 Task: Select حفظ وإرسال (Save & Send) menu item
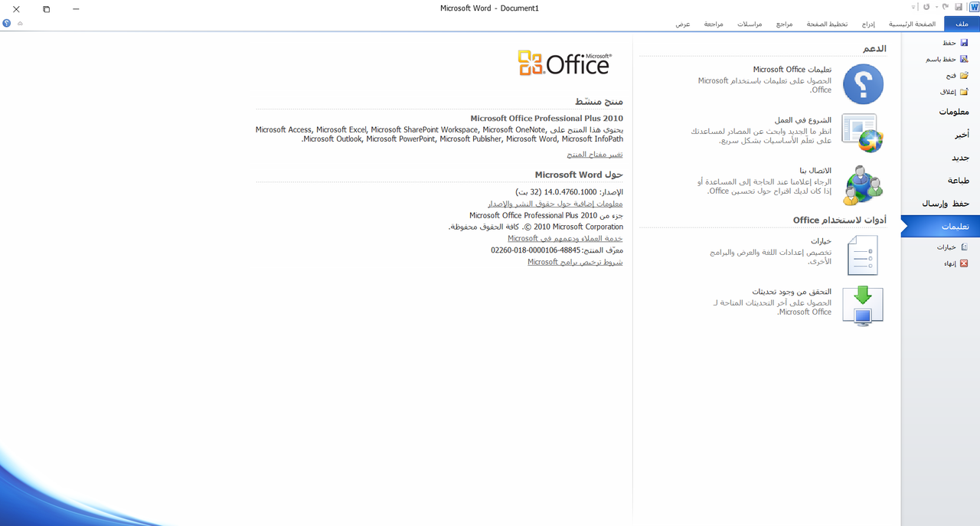(x=940, y=204)
